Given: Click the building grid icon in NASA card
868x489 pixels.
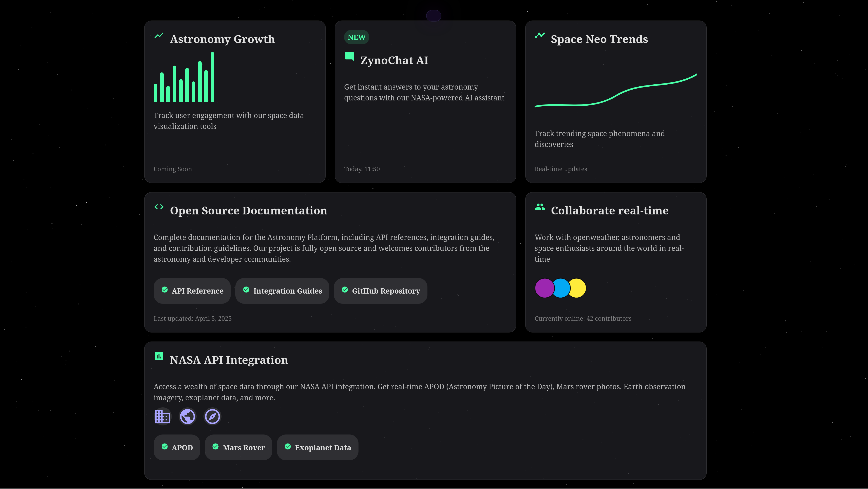Looking at the screenshot, I should (x=163, y=416).
